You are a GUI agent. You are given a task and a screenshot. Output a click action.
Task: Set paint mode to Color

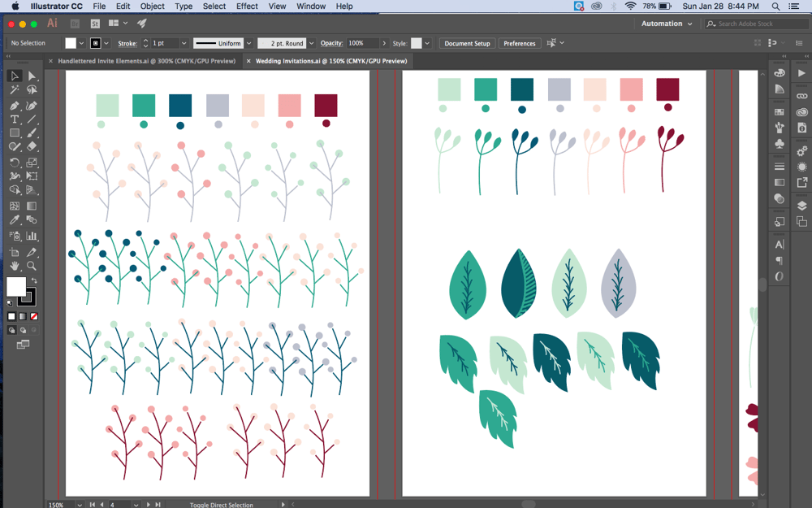pyautogui.click(x=11, y=316)
